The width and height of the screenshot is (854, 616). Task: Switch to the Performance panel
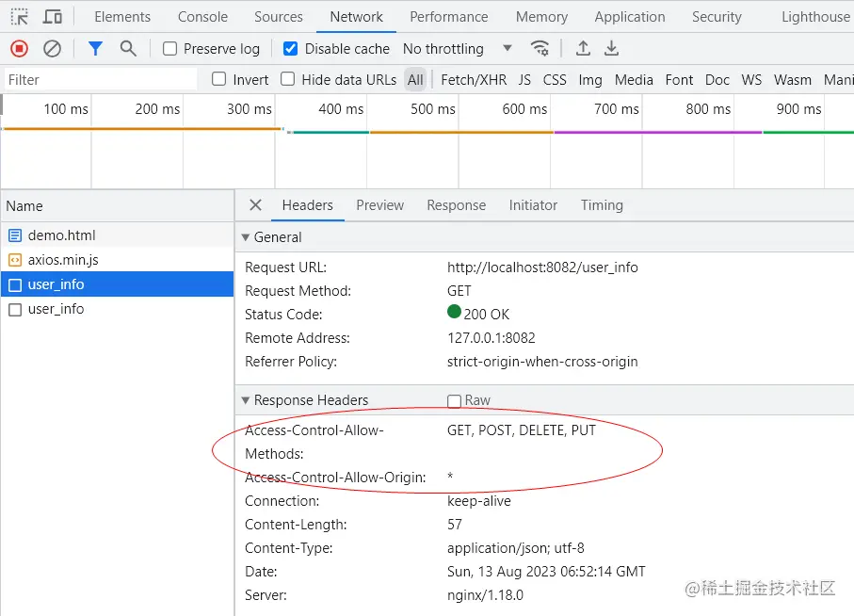(449, 17)
